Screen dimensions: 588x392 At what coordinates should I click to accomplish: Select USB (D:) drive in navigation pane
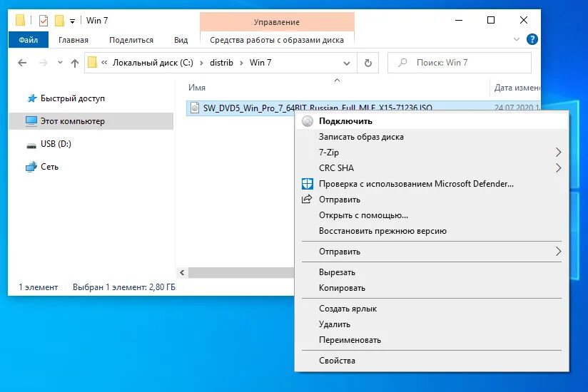[x=56, y=144]
